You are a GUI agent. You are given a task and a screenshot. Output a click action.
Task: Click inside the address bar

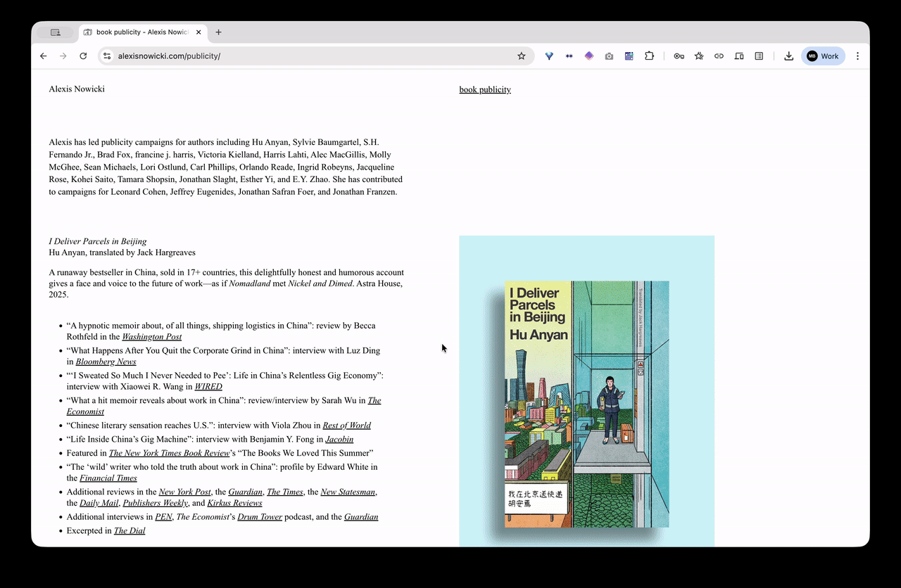click(x=211, y=56)
